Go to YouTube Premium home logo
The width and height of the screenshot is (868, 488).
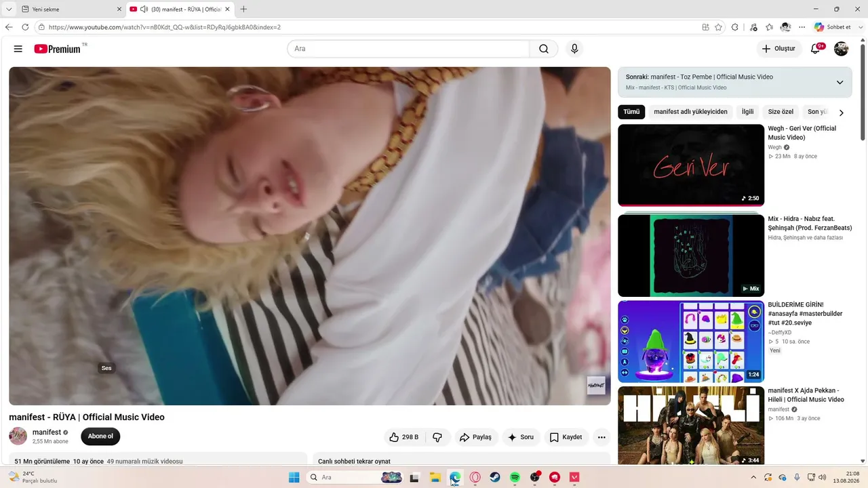pos(58,49)
